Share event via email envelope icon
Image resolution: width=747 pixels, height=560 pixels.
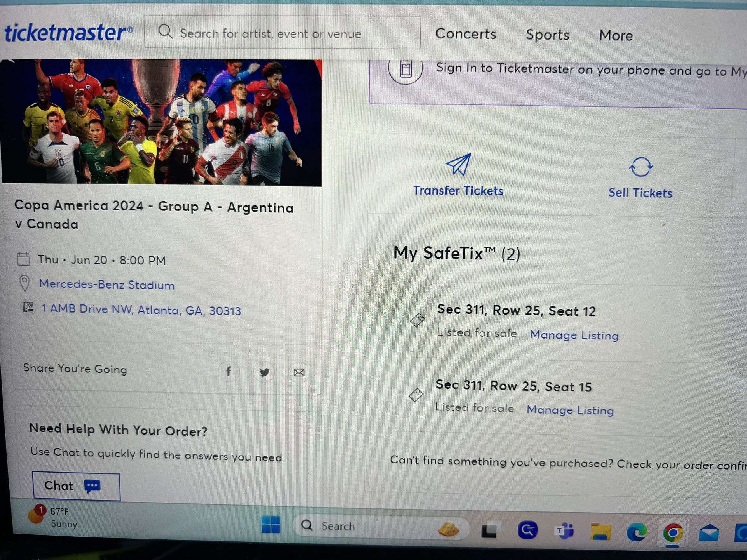[x=299, y=372]
